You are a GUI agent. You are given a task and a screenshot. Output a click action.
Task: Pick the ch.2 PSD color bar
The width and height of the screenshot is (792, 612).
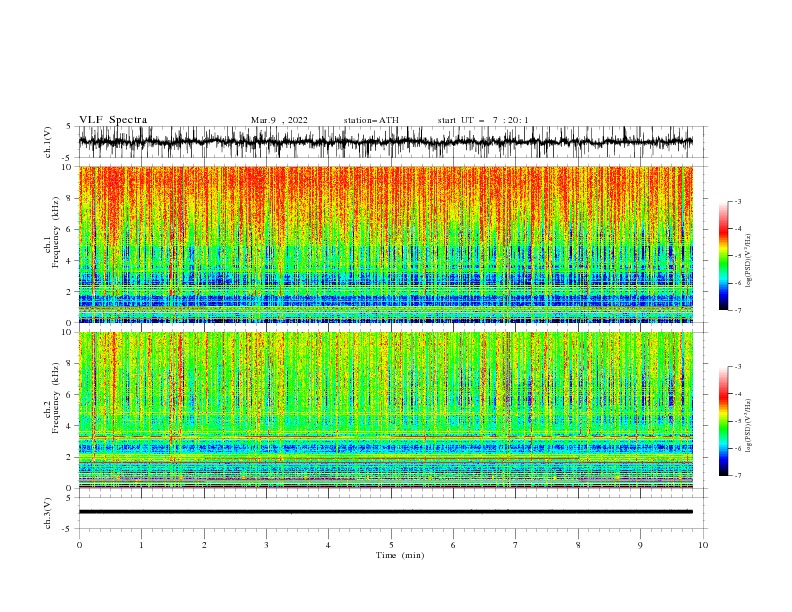click(724, 421)
